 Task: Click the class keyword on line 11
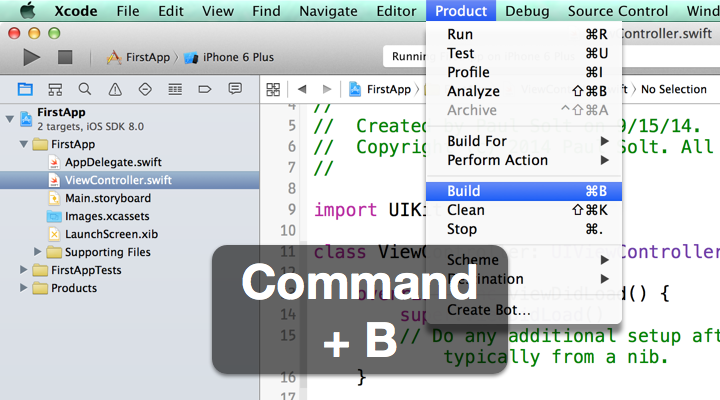340,252
